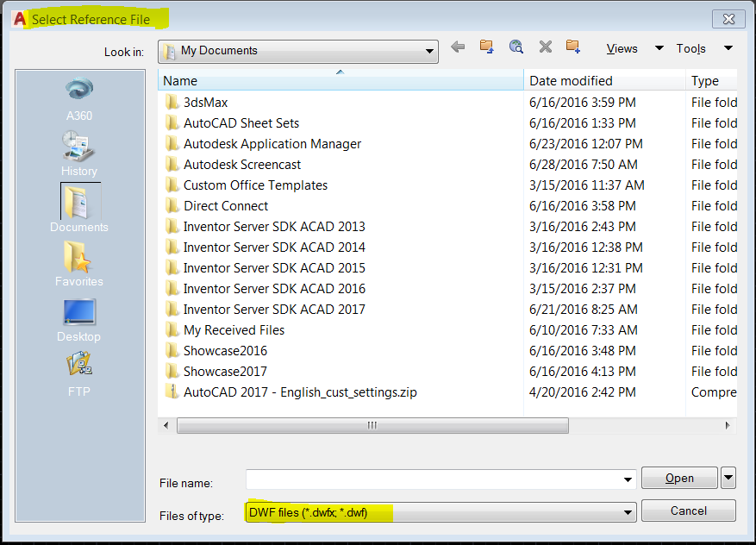Open the Favorites places shortcut
Image resolution: width=756 pixels, height=545 pixels.
79,264
